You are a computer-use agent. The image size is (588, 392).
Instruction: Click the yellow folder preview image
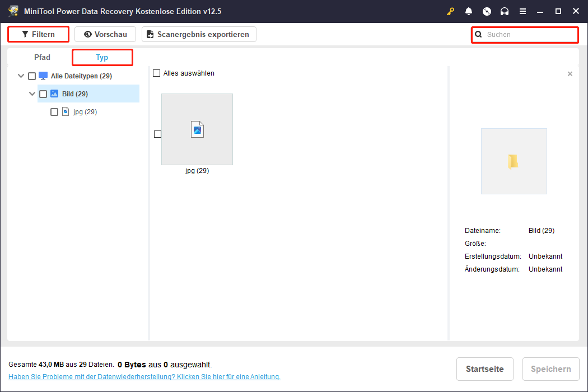(x=514, y=162)
